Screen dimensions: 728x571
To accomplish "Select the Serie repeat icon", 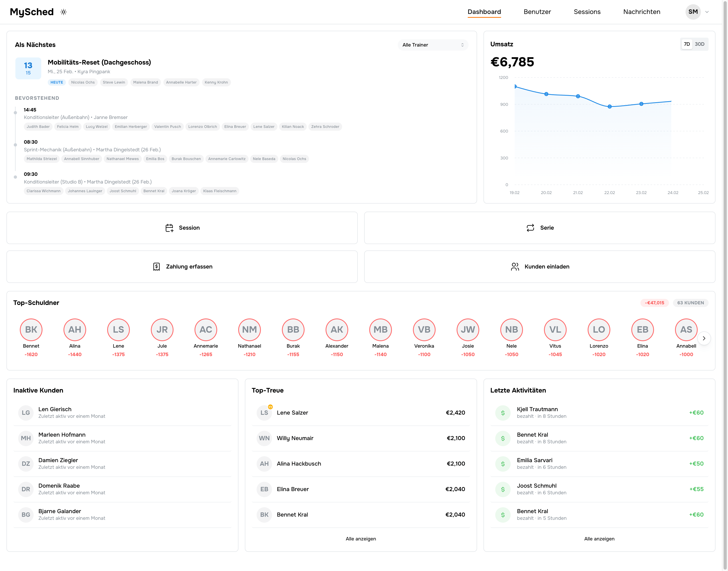I will (x=530, y=228).
